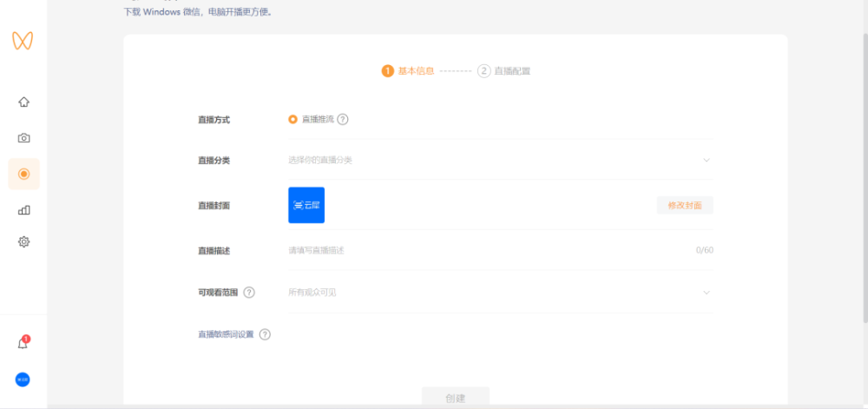Open the 直播敏感词设置 link
Viewport: 868px width, 409px height.
click(x=226, y=334)
